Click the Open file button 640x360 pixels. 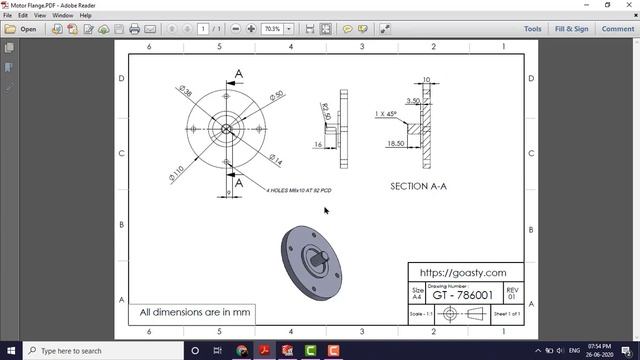pyautogui.click(x=21, y=29)
